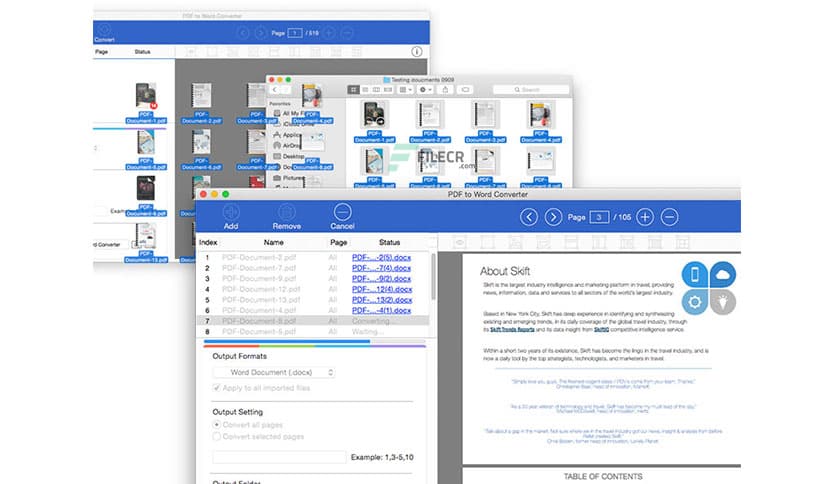Click Page column header in back converter window
Image resolution: width=836 pixels, height=484 pixels.
pos(101,52)
